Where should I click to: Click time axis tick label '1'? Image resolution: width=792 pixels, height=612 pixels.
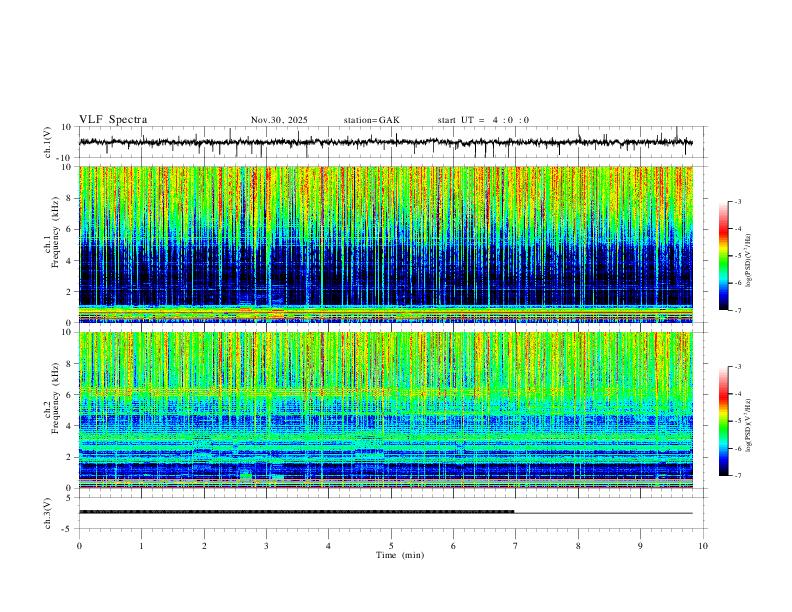(x=141, y=546)
